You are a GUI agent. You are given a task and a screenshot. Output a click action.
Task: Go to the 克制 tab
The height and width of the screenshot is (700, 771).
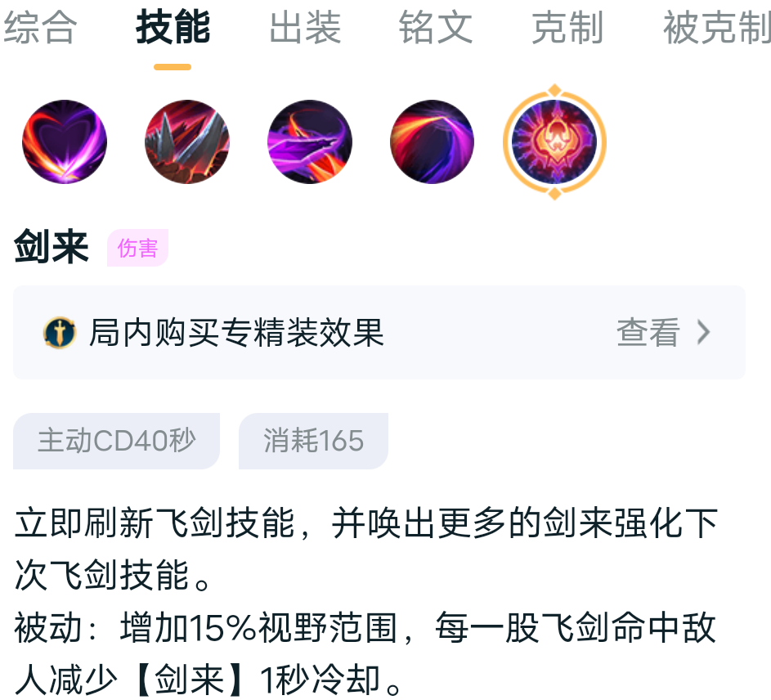(x=567, y=28)
